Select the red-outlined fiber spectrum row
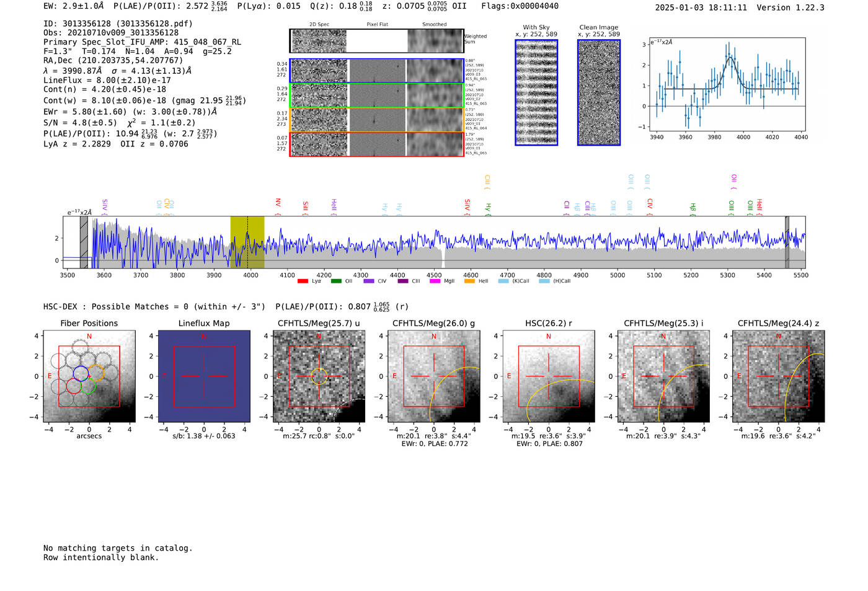This screenshot has width=868, height=591. click(376, 144)
